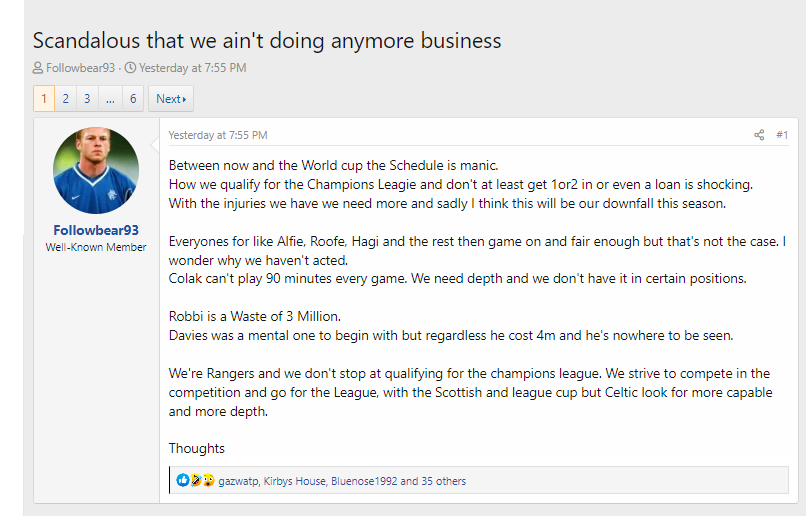Go to page 3 of thread
The width and height of the screenshot is (806, 516).
pos(87,99)
